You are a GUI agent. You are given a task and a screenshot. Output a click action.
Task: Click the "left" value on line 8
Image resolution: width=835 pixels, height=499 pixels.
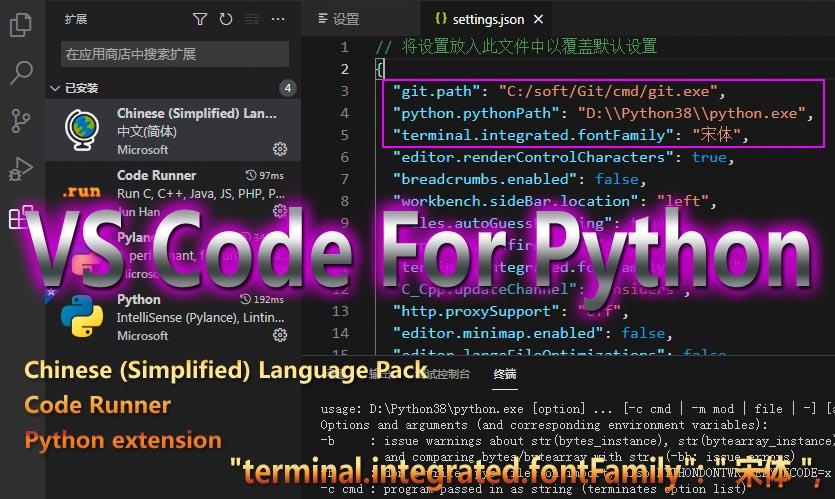[x=683, y=201]
